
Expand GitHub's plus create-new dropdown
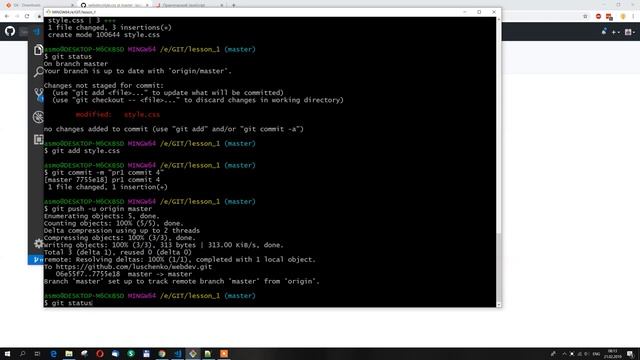tap(616, 32)
